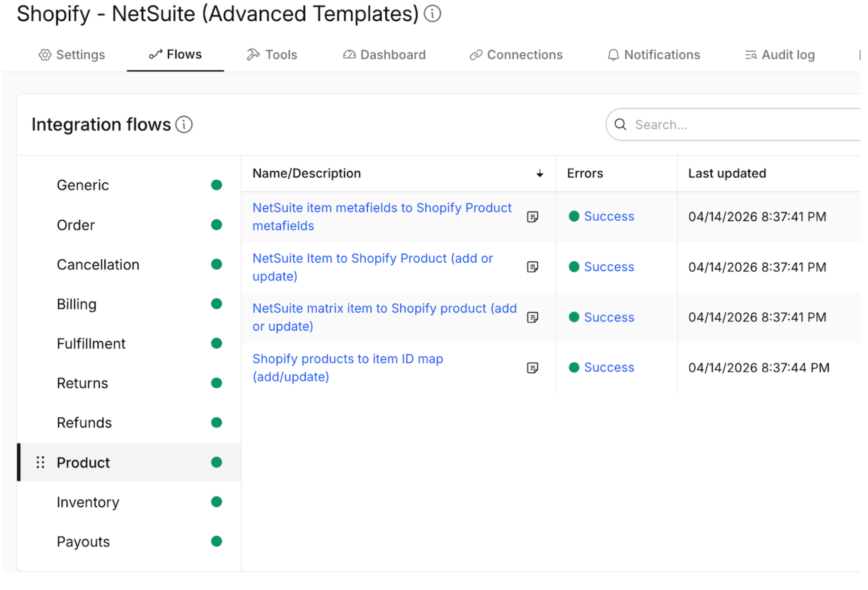Sort by the Name/Description arrow
This screenshot has width=868, height=590.
pyautogui.click(x=540, y=173)
